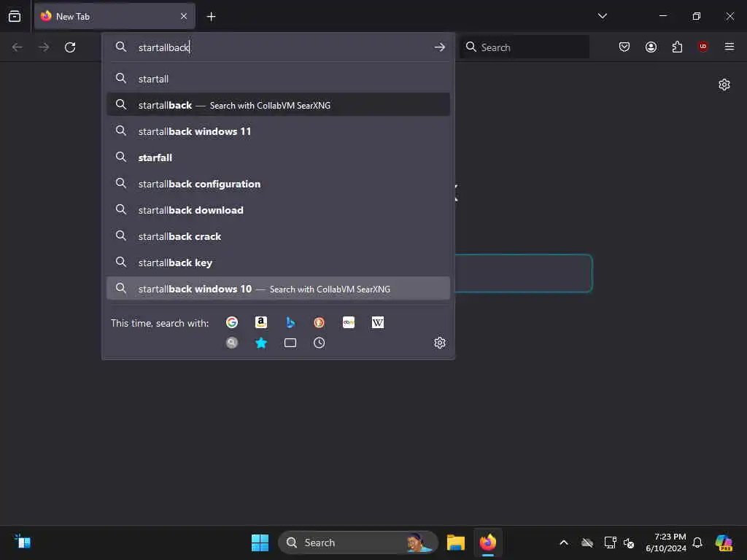Open the OneDrive cloud tray icon
The height and width of the screenshot is (560, 747).
click(587, 542)
